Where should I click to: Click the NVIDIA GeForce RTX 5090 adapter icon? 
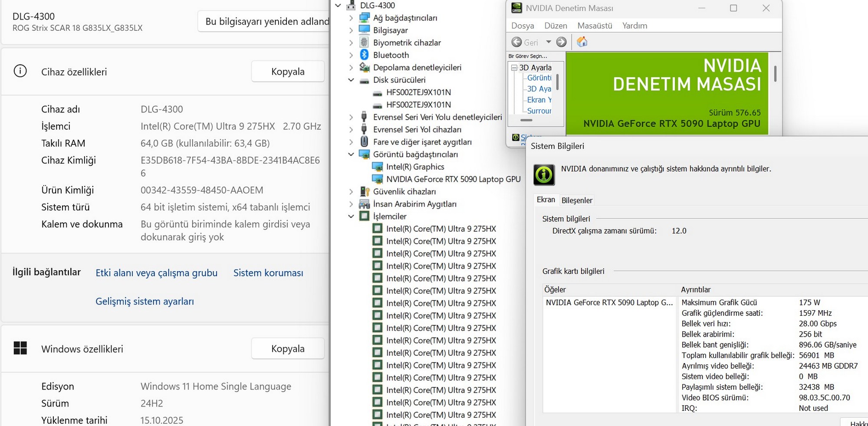coord(378,179)
